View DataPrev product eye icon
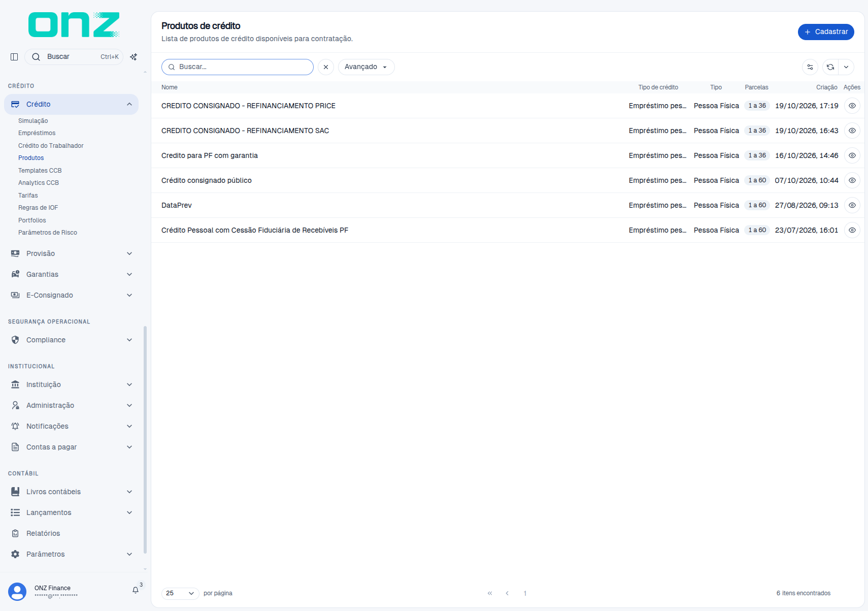 [x=852, y=205]
